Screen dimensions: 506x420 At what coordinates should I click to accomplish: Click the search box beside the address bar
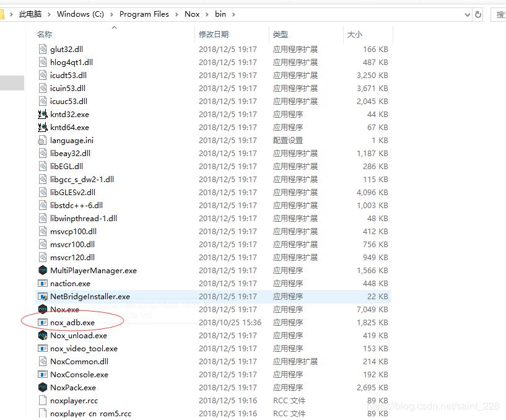[498, 14]
